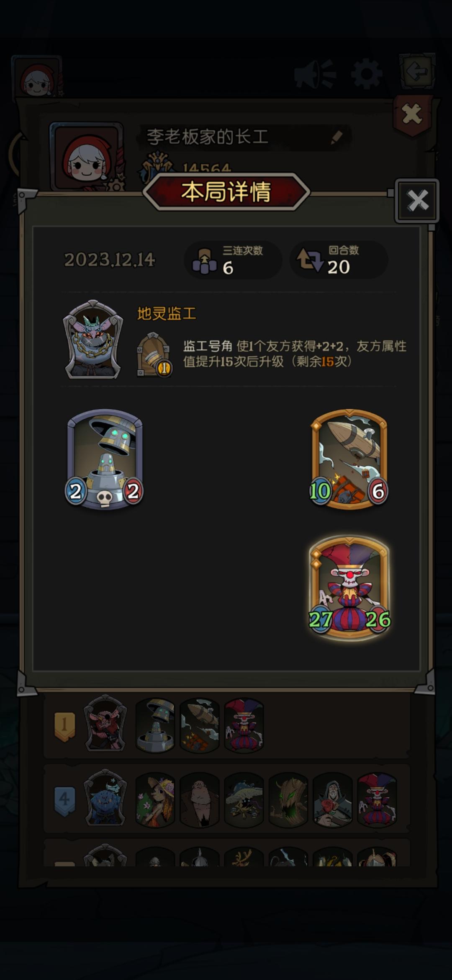Select the rank 4 player row badge

tap(64, 800)
